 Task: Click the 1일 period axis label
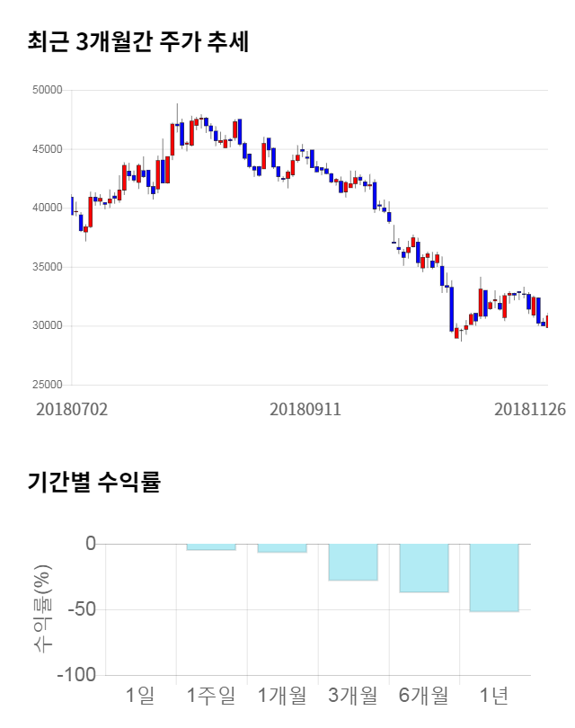(141, 695)
